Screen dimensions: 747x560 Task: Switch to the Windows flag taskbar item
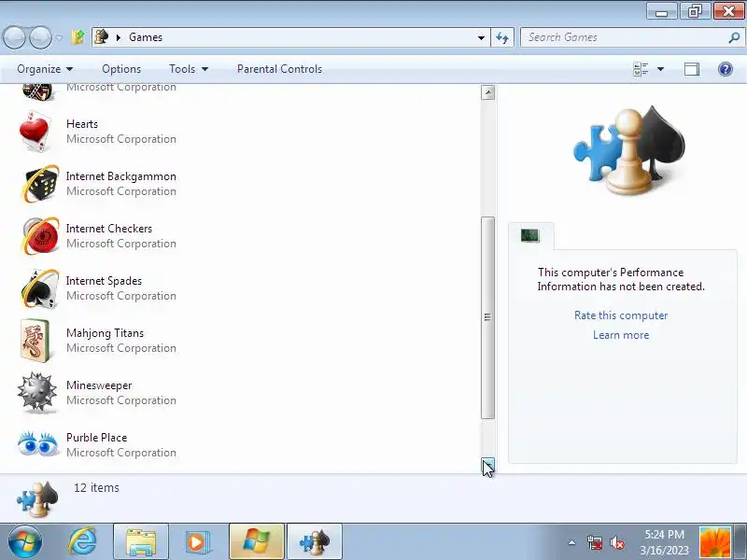(256, 542)
